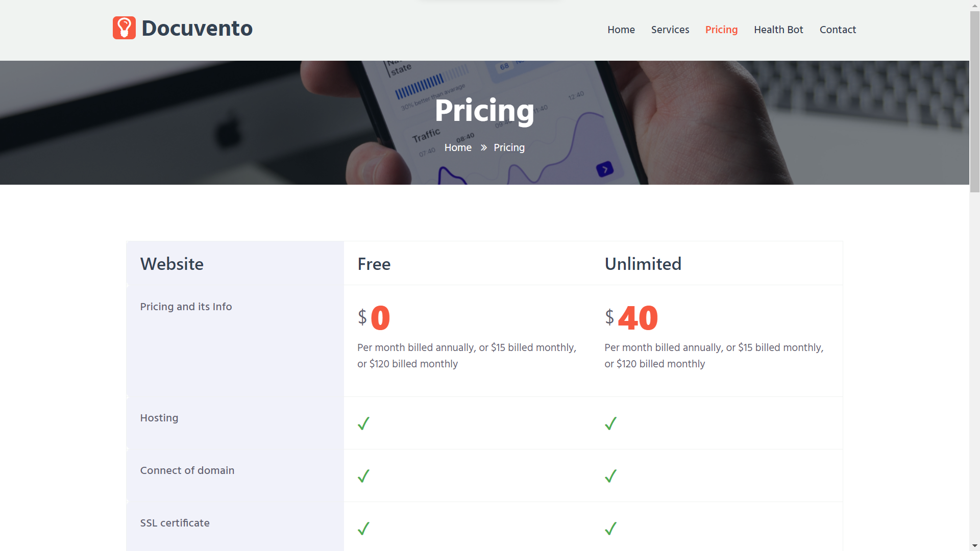Click the Unlimited SSL certificate checkmark
Image resolution: width=980 pixels, height=551 pixels.
point(610,528)
